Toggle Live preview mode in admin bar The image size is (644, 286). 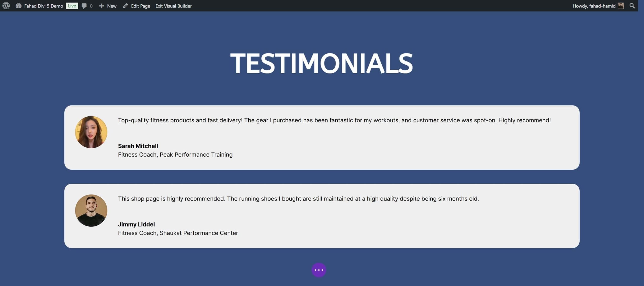71,5
